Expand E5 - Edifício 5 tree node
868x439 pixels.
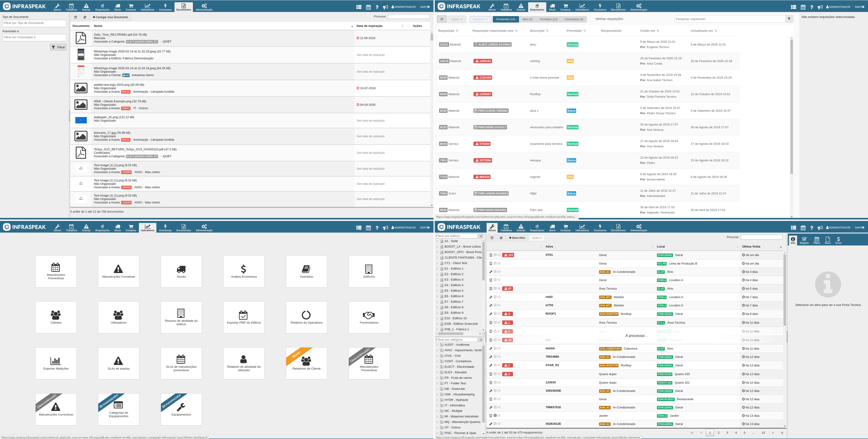437,291
